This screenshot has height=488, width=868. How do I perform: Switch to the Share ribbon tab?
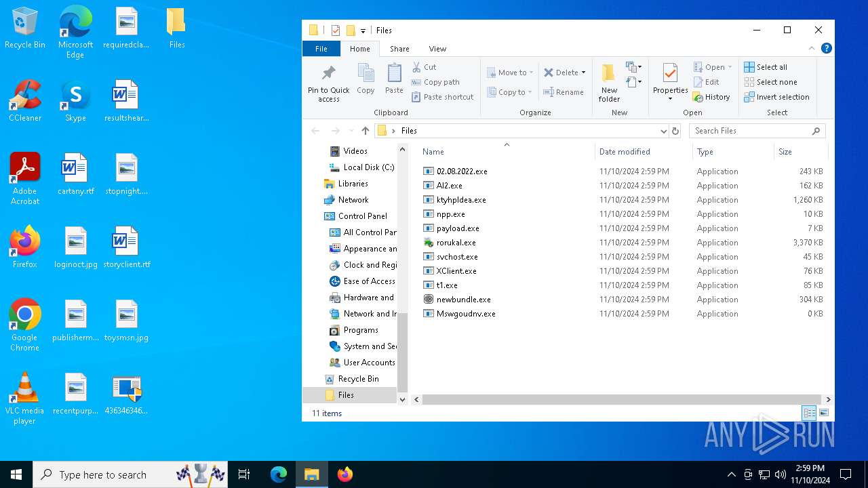(399, 49)
